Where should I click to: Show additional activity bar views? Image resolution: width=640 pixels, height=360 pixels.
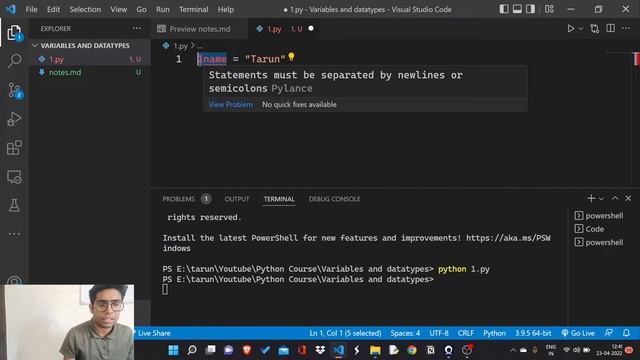(14, 234)
